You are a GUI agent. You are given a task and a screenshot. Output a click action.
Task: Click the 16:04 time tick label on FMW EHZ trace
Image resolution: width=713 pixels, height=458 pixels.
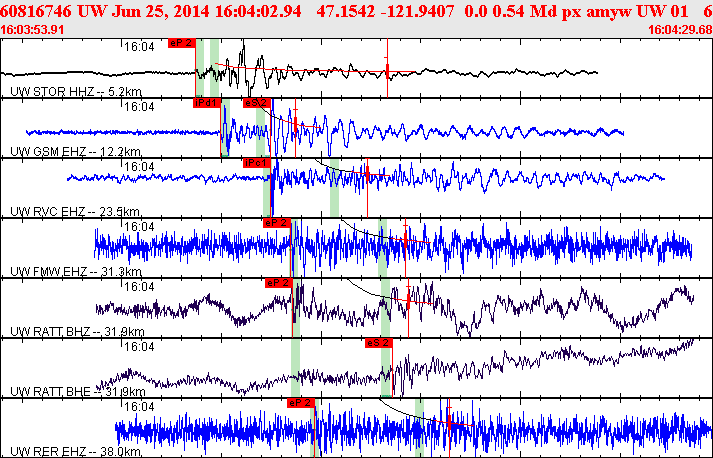139,226
